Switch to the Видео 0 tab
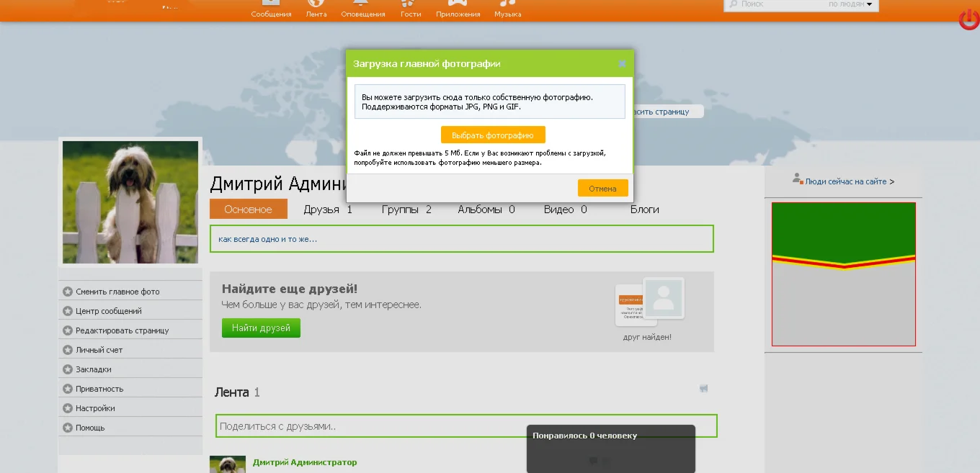This screenshot has height=473, width=980. point(566,210)
